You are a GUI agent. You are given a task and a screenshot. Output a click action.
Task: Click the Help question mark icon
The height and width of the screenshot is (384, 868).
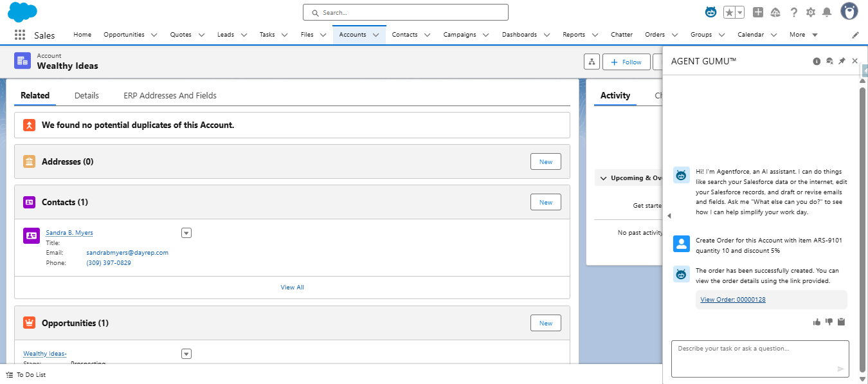[793, 12]
